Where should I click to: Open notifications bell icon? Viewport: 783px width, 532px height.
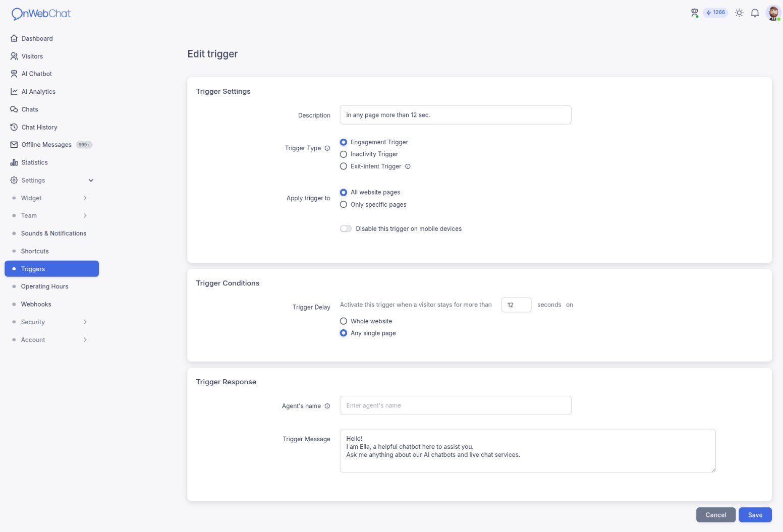(755, 13)
